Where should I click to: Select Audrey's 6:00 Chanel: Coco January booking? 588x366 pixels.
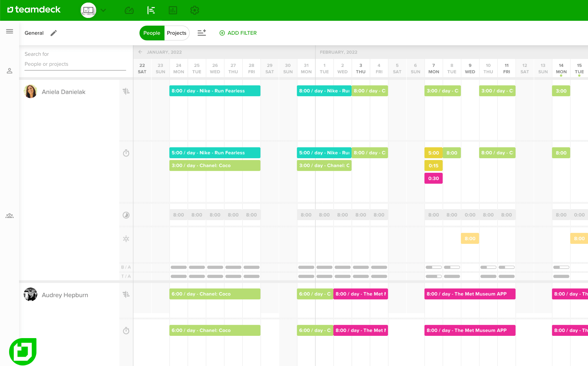click(x=215, y=294)
